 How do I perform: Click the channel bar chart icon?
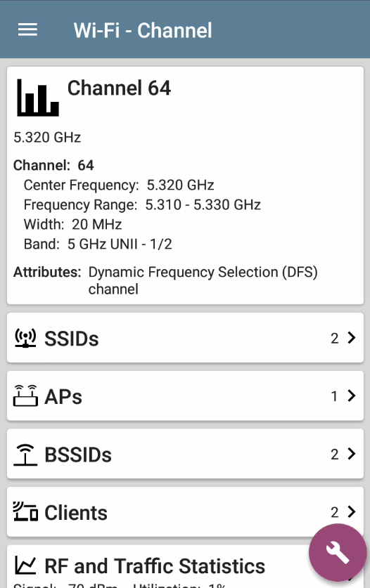point(37,98)
